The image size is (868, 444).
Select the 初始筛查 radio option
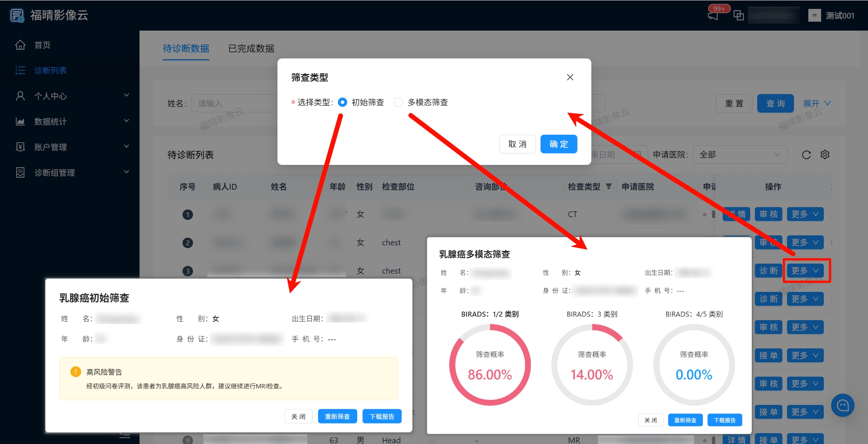343,102
